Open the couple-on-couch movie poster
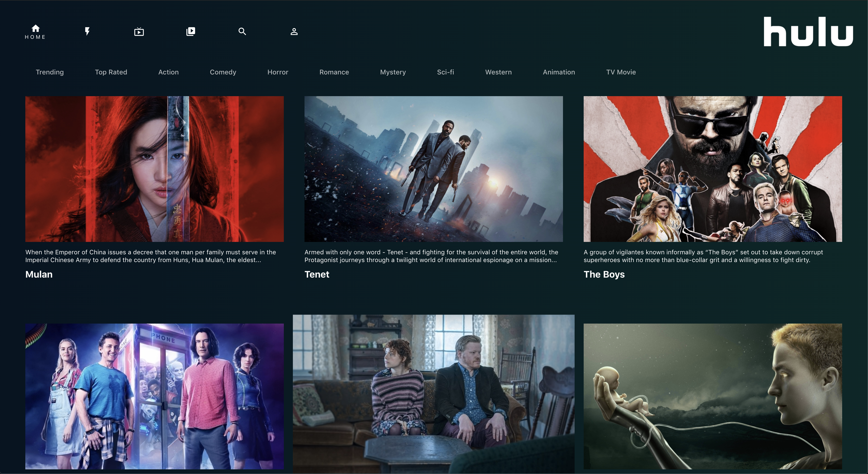Screen dimensions: 868x474 pos(434,394)
